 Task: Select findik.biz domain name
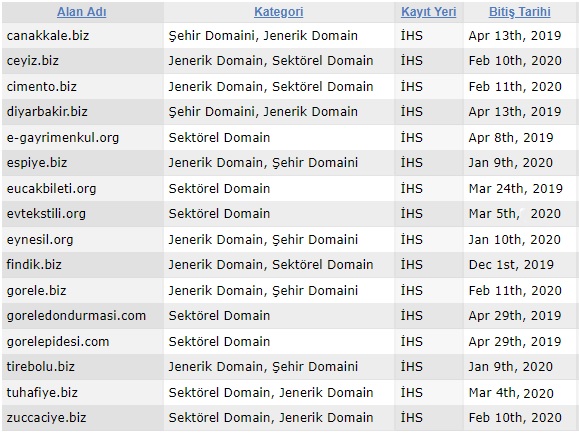click(34, 264)
